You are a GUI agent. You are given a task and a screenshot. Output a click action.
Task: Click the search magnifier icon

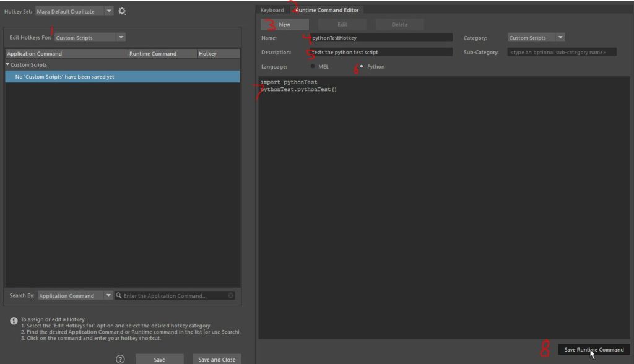tap(118, 295)
